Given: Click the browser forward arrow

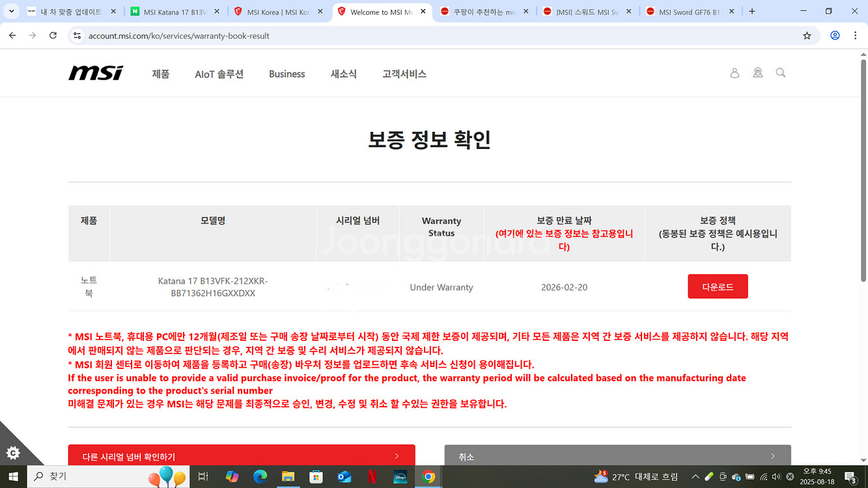Looking at the screenshot, I should [33, 36].
